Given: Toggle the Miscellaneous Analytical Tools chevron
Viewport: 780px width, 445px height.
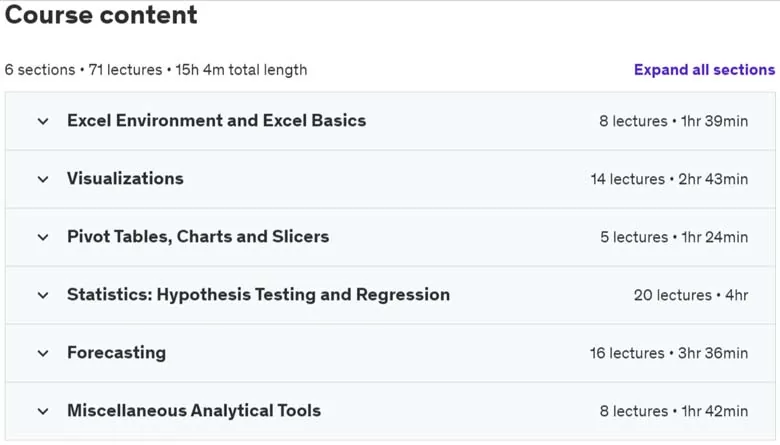Looking at the screenshot, I should [x=43, y=411].
